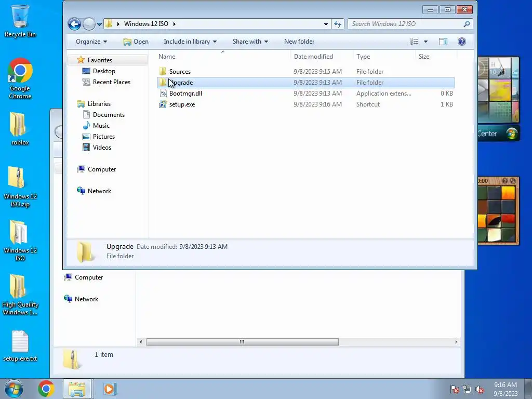
Task: Click the Refresh button next to the address bar
Action: click(338, 24)
